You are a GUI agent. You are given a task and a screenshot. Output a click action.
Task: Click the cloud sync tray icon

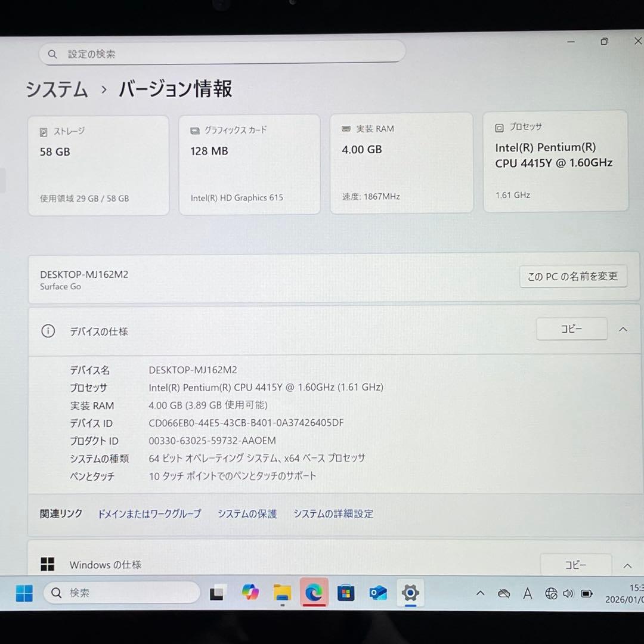point(503,593)
